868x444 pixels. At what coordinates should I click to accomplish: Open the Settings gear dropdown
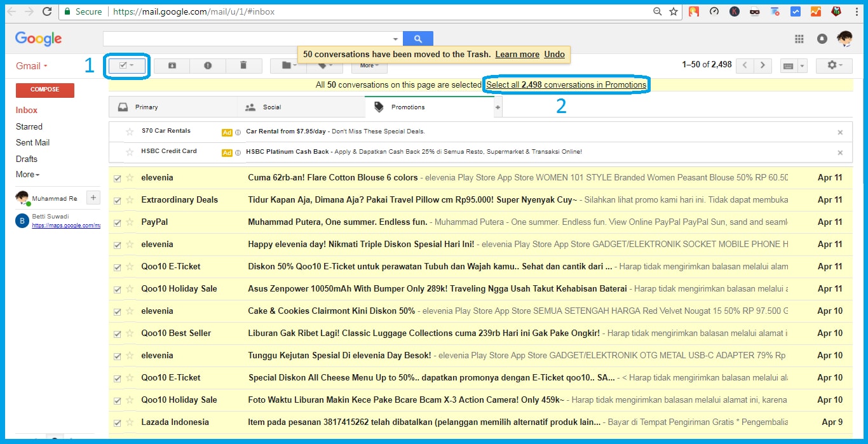click(835, 65)
